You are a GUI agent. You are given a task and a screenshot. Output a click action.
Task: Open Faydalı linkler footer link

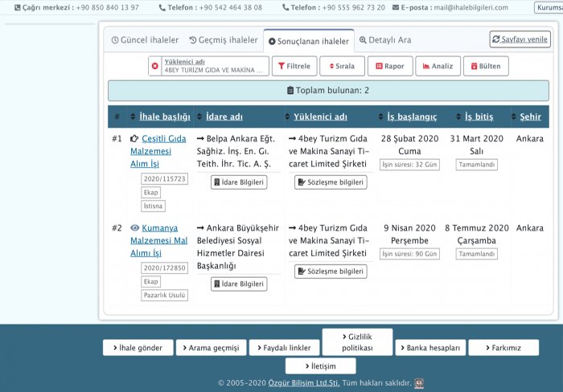coord(285,348)
